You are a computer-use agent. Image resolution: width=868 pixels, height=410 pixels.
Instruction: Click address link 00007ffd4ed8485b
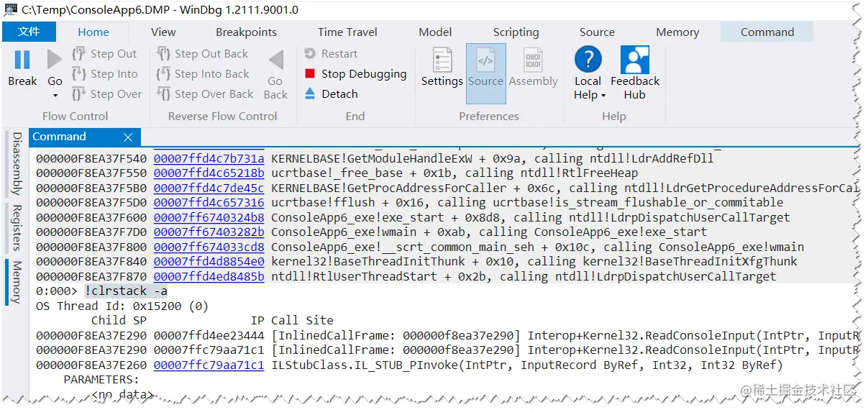point(209,276)
